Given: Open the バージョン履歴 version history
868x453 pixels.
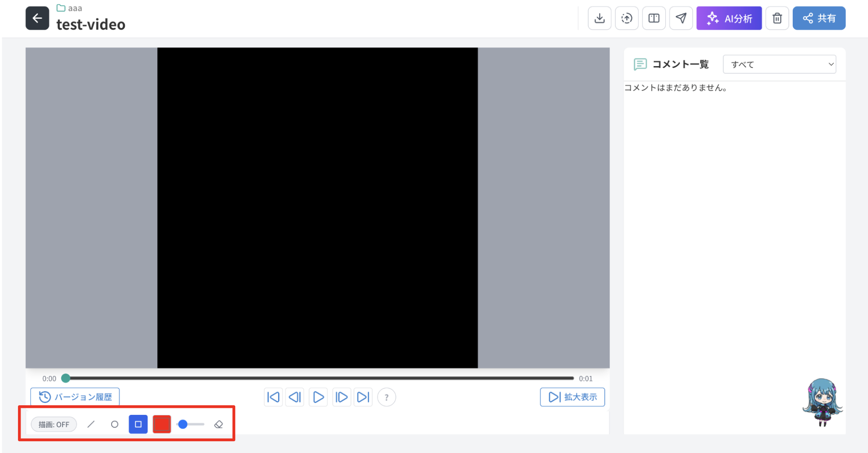Looking at the screenshot, I should (75, 397).
